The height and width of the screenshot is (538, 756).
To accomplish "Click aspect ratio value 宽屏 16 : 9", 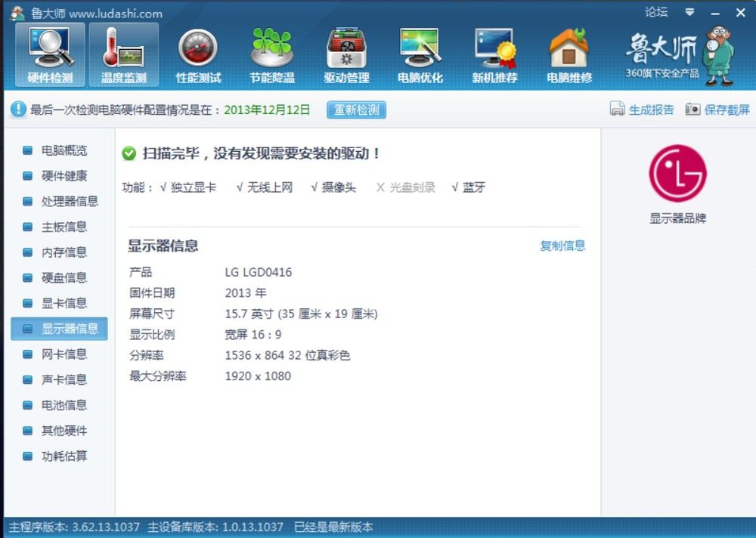I will [x=253, y=335].
